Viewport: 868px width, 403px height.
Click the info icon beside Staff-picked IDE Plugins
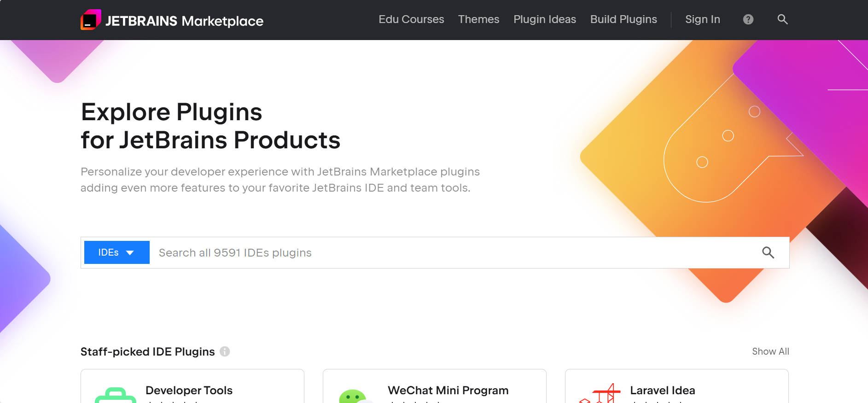click(225, 351)
